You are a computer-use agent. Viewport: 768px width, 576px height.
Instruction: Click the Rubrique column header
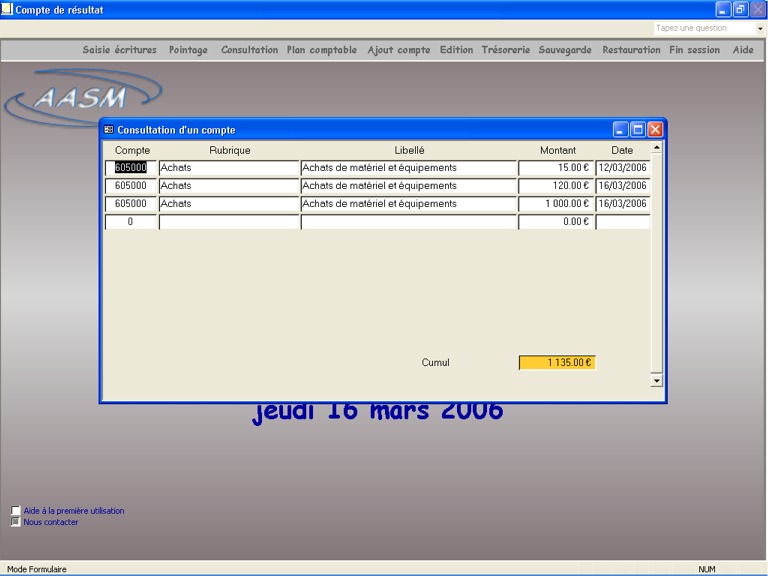230,150
